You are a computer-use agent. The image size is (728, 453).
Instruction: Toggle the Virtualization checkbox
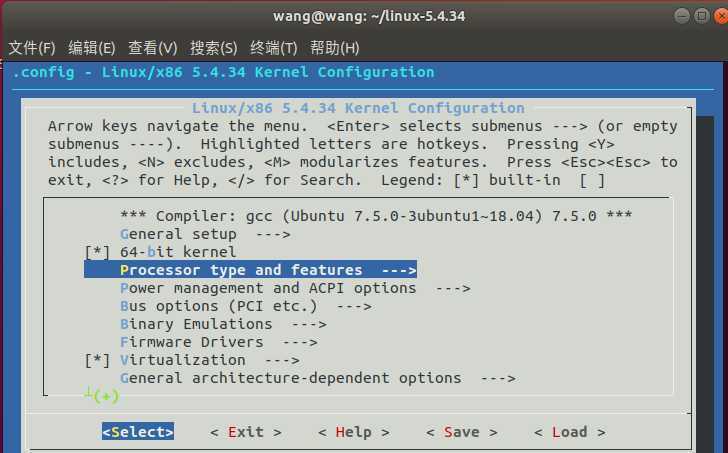coord(97,360)
